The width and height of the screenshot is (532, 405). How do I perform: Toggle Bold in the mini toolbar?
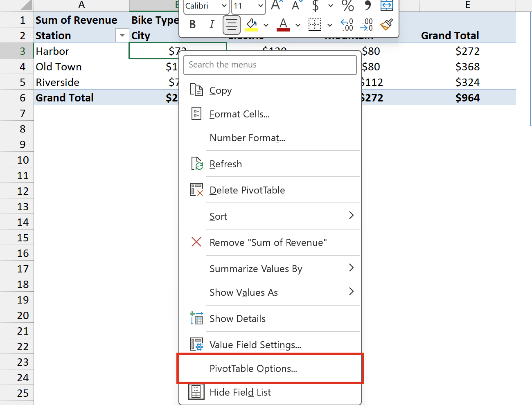(x=192, y=25)
